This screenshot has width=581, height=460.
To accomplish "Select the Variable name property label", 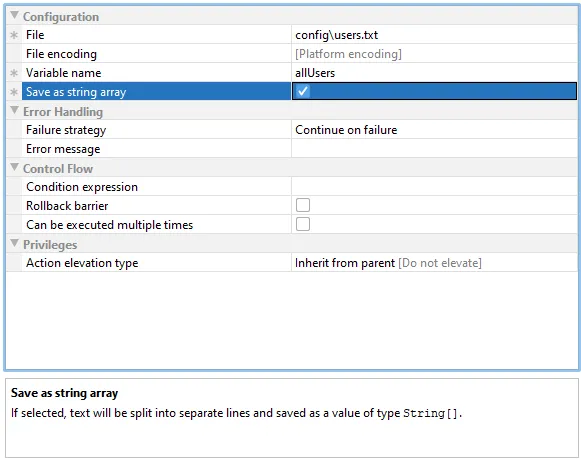I will point(63,73).
